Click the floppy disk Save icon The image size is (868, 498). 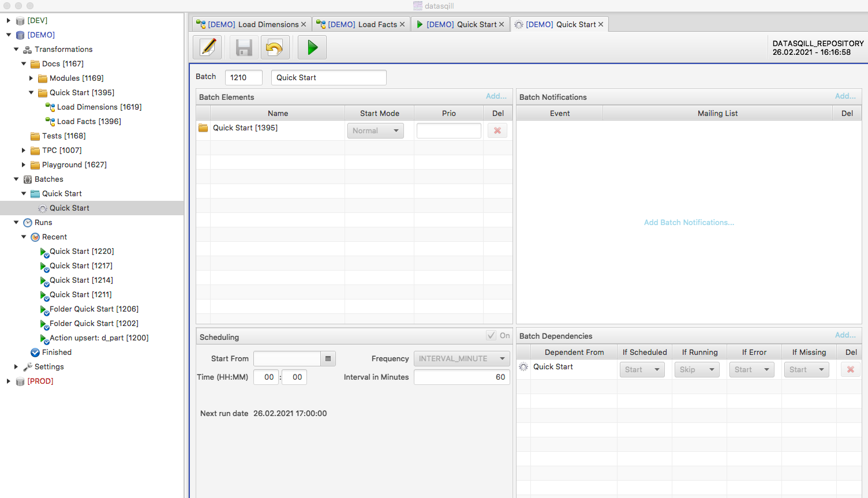(x=244, y=47)
